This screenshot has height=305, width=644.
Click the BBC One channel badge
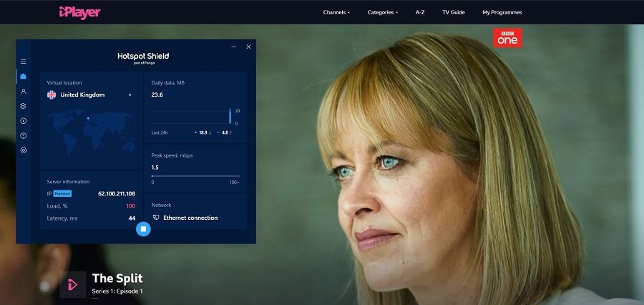tap(507, 38)
